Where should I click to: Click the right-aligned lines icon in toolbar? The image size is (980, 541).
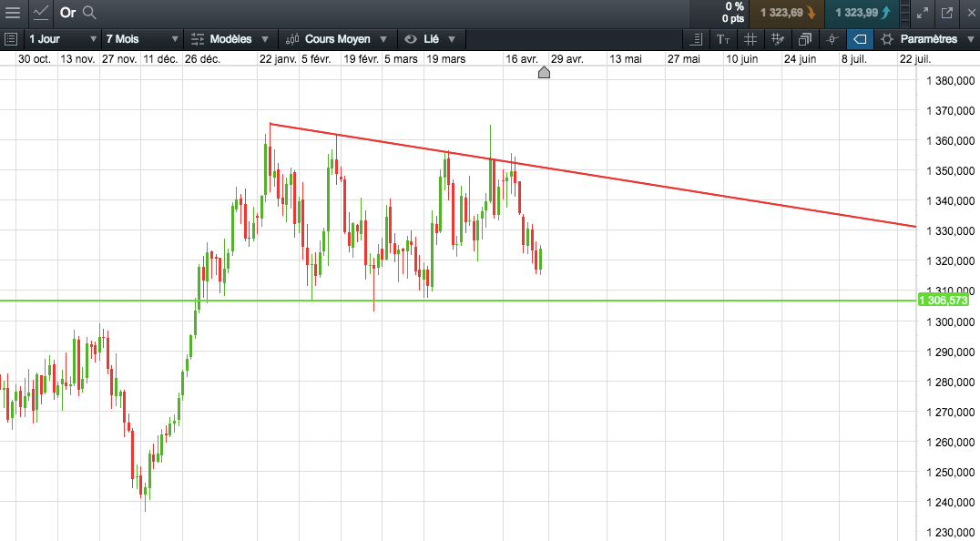coord(696,39)
